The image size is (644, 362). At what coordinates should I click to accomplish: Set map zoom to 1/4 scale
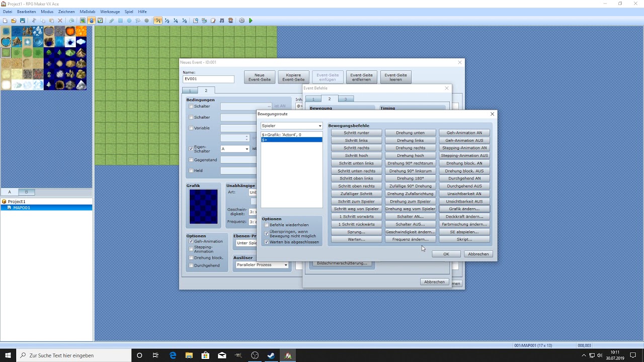[176, 21]
